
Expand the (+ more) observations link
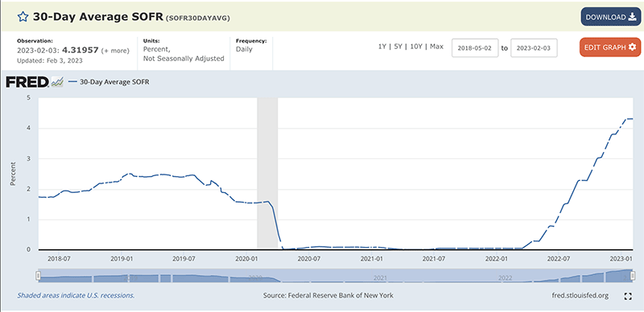[115, 51]
